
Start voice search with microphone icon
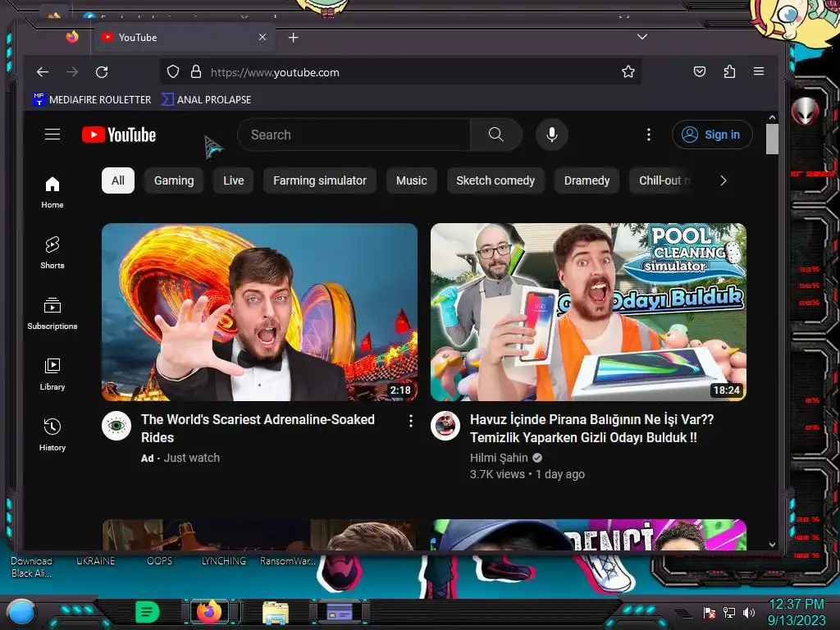coord(552,135)
